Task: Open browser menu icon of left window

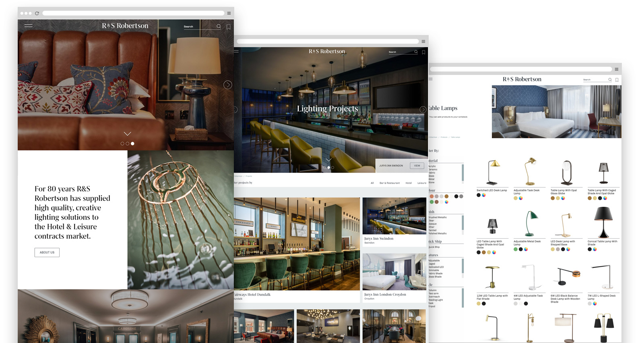Action: pyautogui.click(x=229, y=13)
